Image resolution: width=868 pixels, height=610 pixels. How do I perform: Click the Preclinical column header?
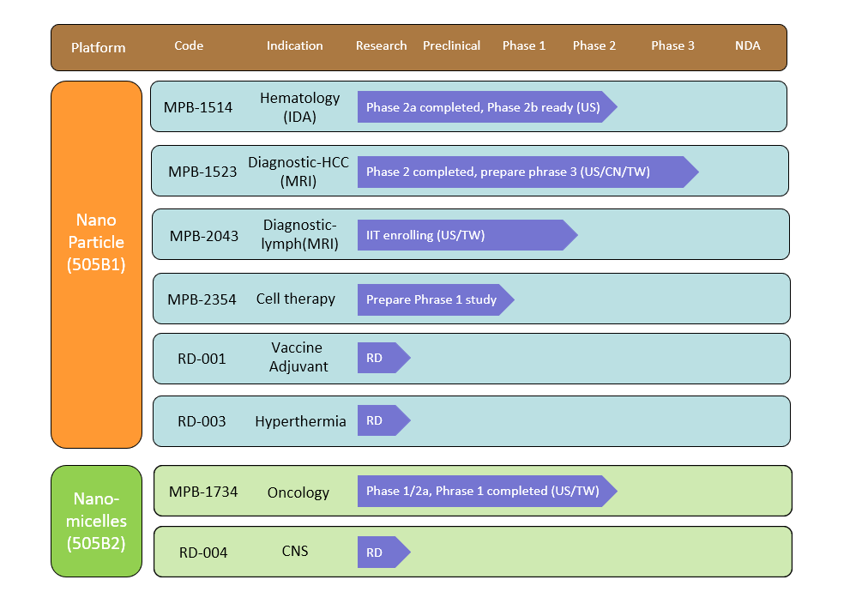coord(451,46)
